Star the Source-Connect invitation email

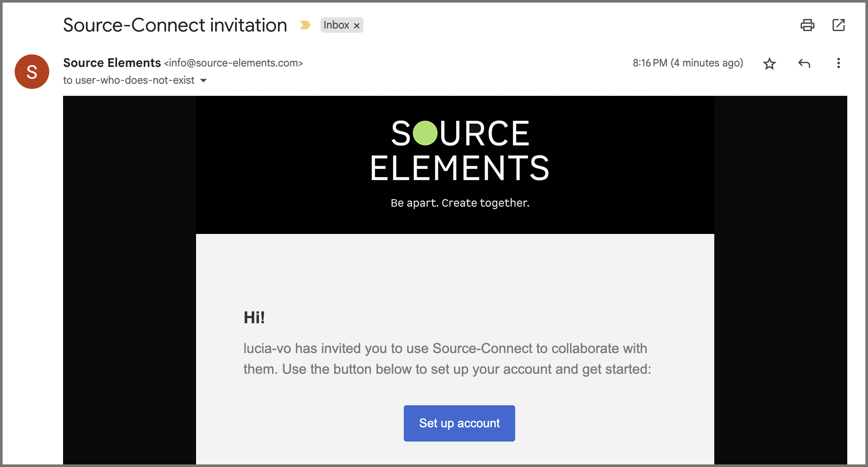[769, 64]
